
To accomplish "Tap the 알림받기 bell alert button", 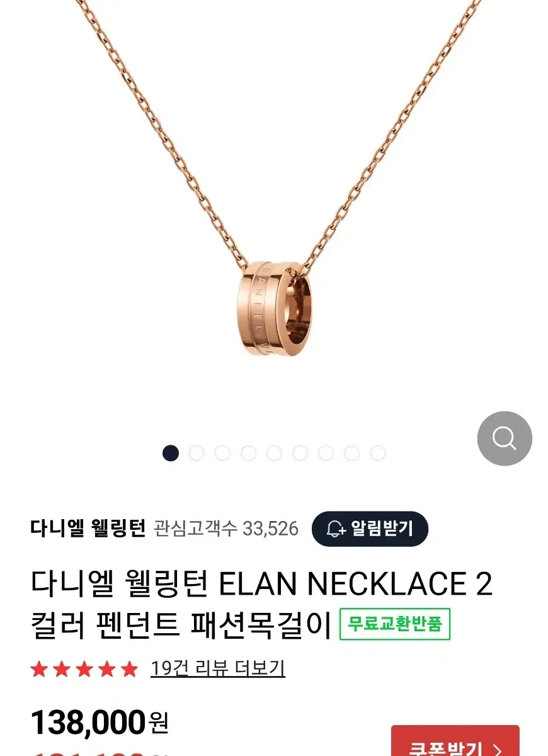I will pos(370,529).
